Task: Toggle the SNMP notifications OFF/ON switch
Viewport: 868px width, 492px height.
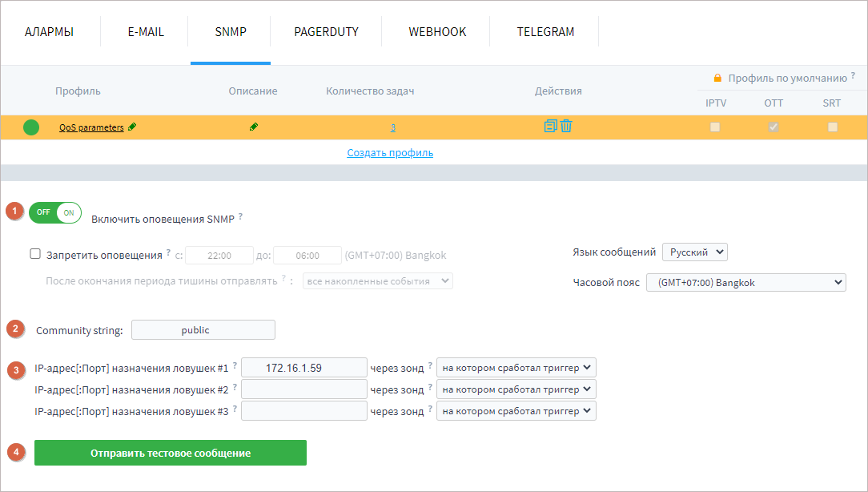Action: [x=55, y=212]
